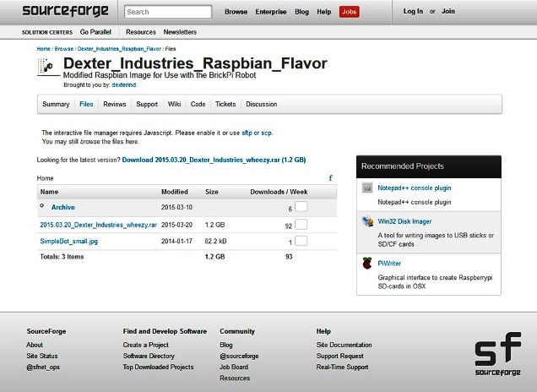Tick the checkbox in the Archive row
537x392 pixels.
301,207
